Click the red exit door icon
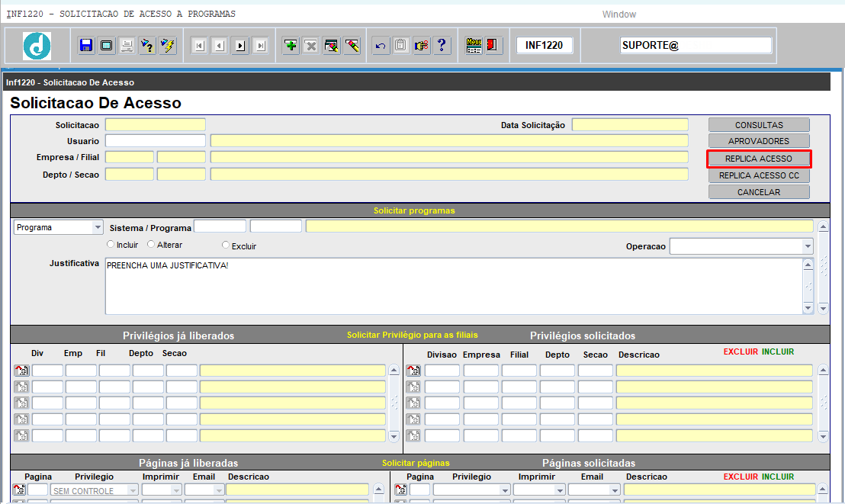The height and width of the screenshot is (504, 845). [493, 45]
